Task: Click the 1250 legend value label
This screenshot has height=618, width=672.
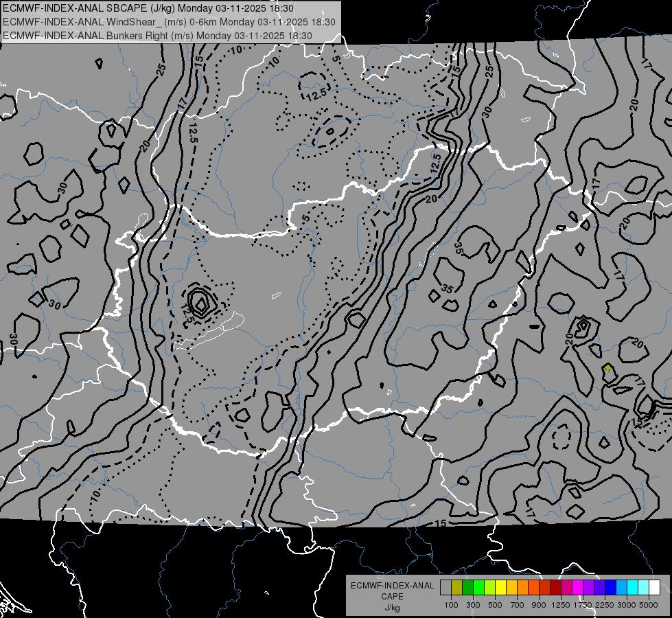Action: coord(561,605)
